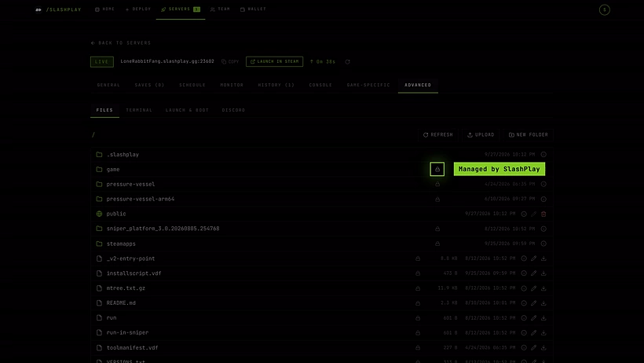Open the .slashplay folder
This screenshot has height=363, width=644.
123,155
